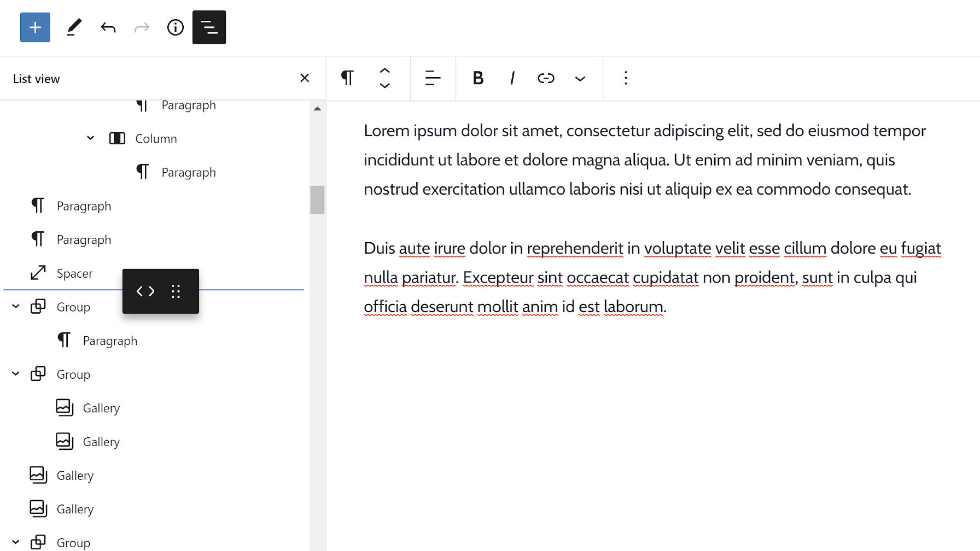Viewport: 980px width, 551px height.
Task: Toggle italic formatting
Action: (x=512, y=78)
